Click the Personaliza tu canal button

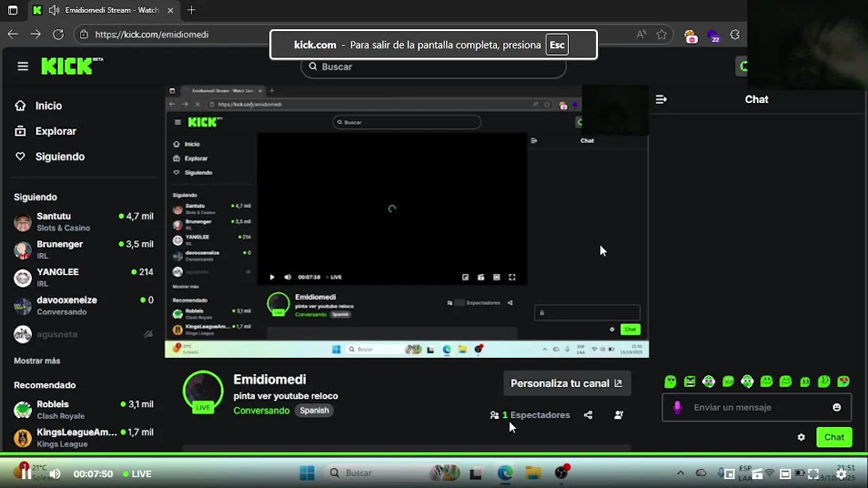pyautogui.click(x=566, y=383)
